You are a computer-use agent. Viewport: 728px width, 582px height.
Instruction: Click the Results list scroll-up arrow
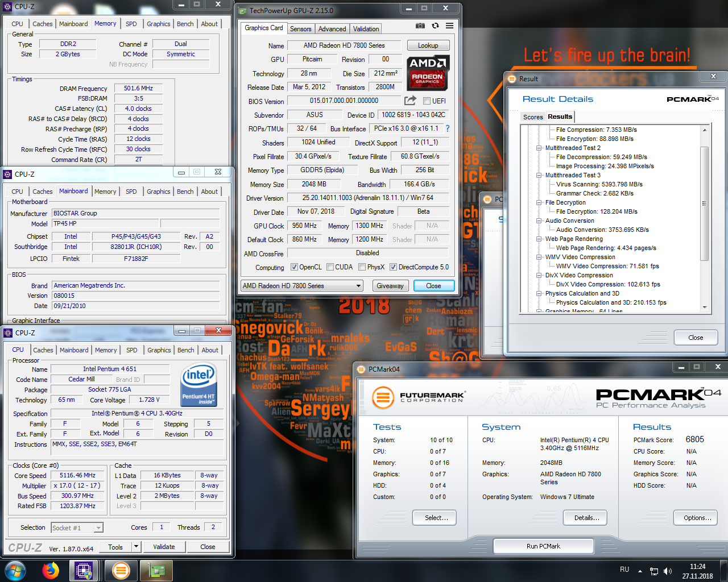[704, 130]
